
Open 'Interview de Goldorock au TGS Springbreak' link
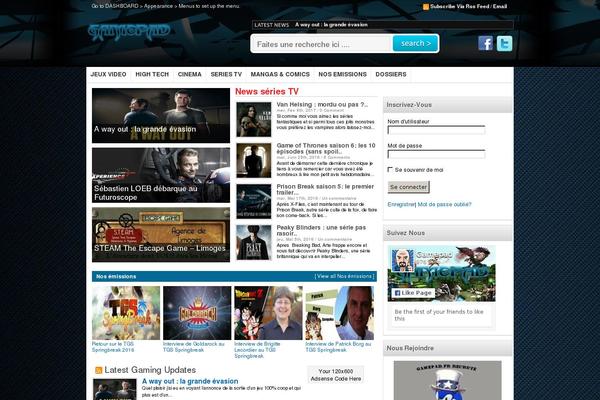tap(194, 347)
